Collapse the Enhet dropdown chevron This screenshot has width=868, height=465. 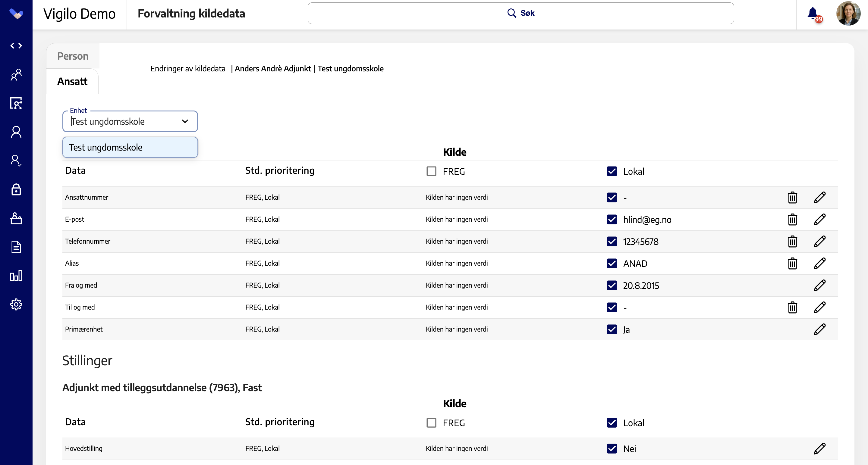185,122
